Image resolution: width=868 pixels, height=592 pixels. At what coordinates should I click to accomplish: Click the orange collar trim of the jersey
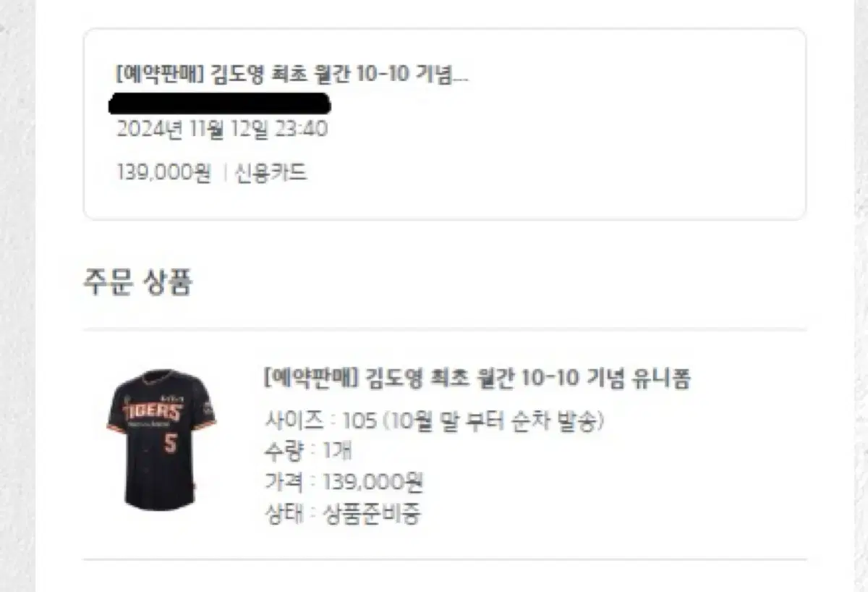click(161, 377)
